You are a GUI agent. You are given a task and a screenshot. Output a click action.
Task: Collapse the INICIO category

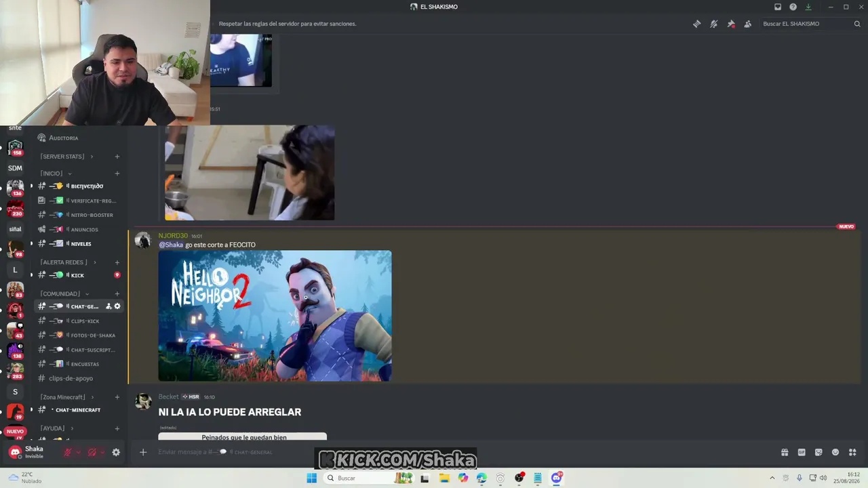coord(56,174)
